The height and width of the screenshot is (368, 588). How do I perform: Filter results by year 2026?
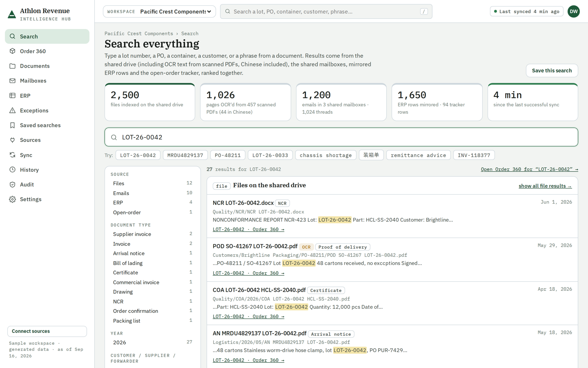pyautogui.click(x=152, y=342)
